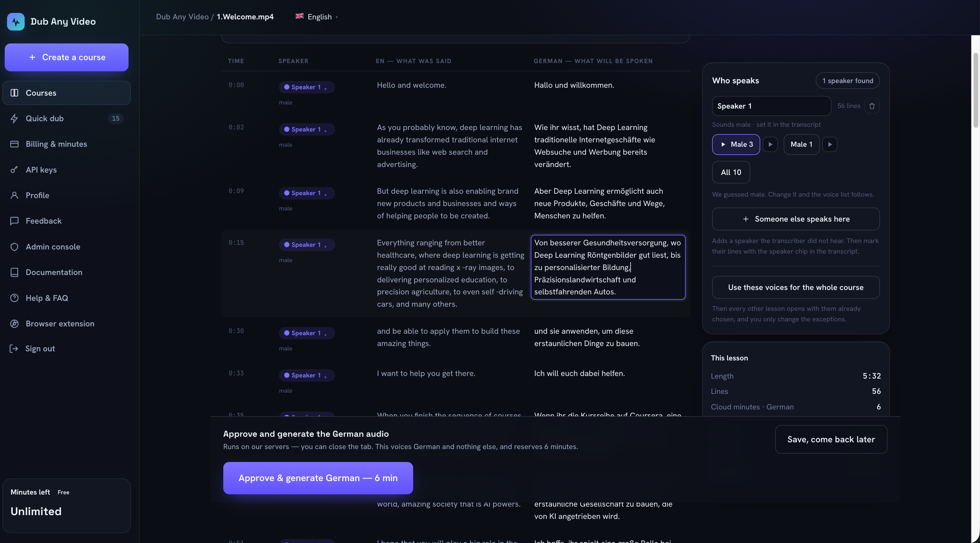
Task: Expand Speaker 1 chip at 0:00
Action: (307, 87)
